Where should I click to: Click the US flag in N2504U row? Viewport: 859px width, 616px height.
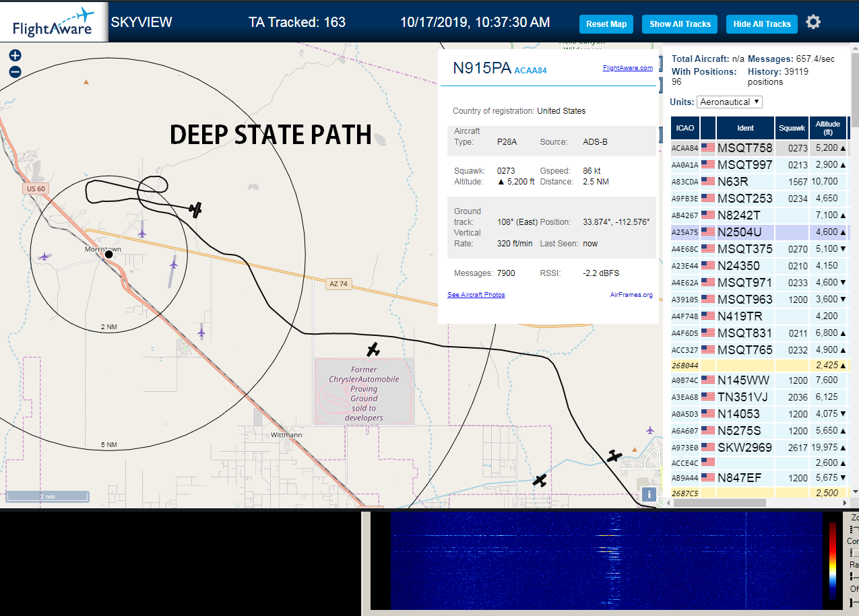click(x=707, y=232)
